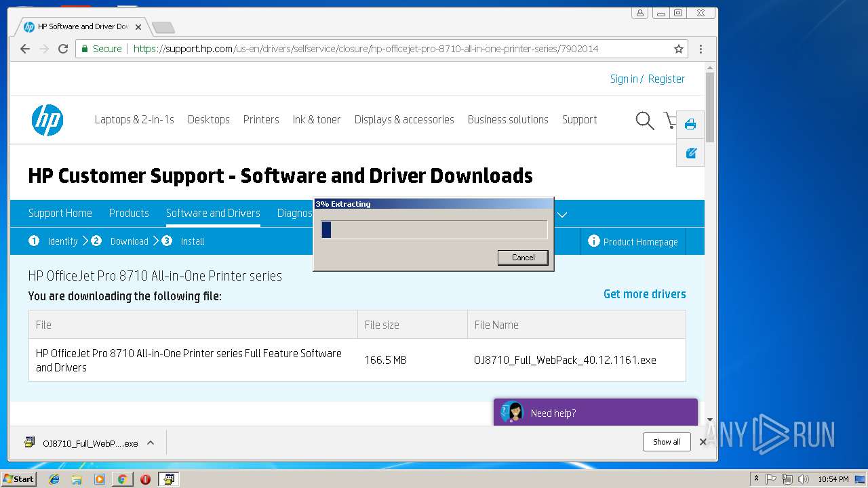This screenshot has width=868, height=488.
Task: Click file name OJ8710_Full_WebPack_40.12.1161.exe
Action: click(x=565, y=360)
